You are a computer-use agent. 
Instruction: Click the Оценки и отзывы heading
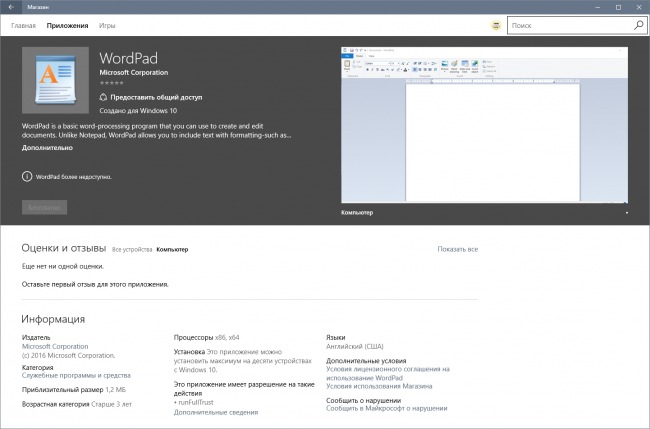click(x=64, y=248)
